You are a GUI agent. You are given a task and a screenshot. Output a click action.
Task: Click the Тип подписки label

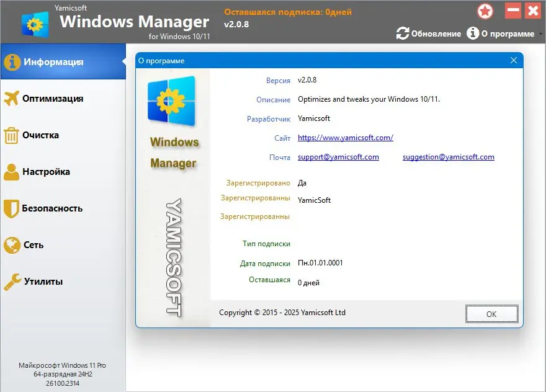(266, 244)
